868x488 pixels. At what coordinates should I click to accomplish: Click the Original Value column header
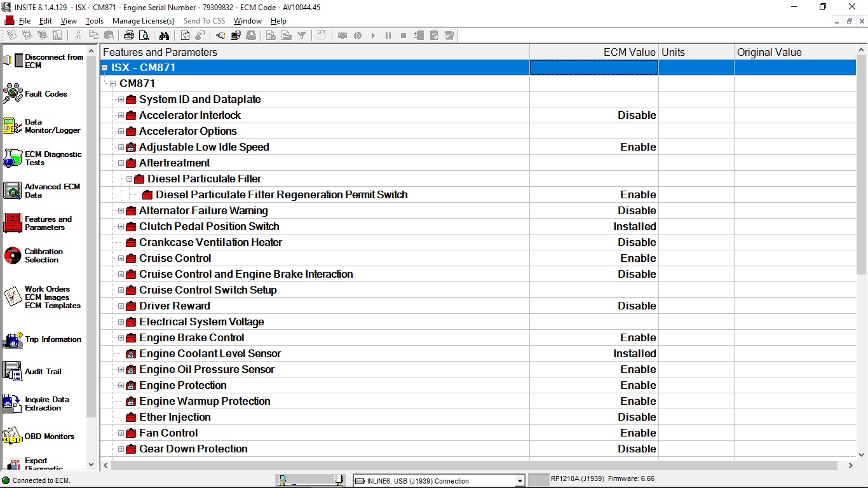(796, 52)
